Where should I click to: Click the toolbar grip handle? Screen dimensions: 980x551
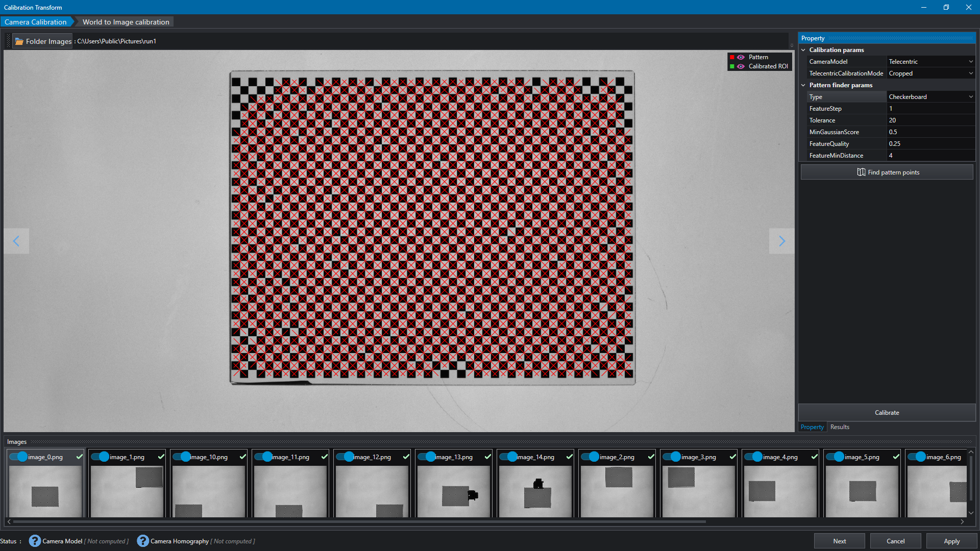click(8, 41)
